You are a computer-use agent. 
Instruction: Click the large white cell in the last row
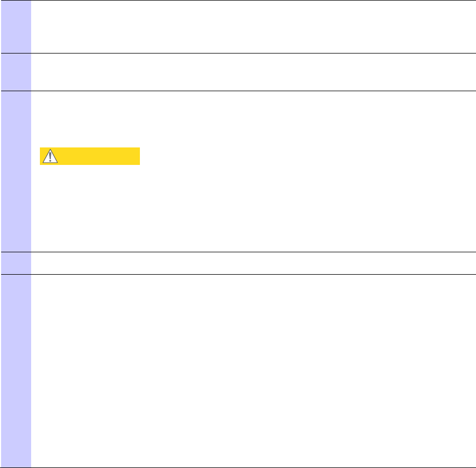tap(254, 371)
